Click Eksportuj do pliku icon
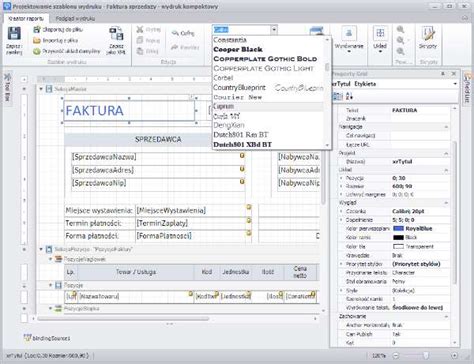The height and width of the screenshot is (364, 474). click(37, 30)
